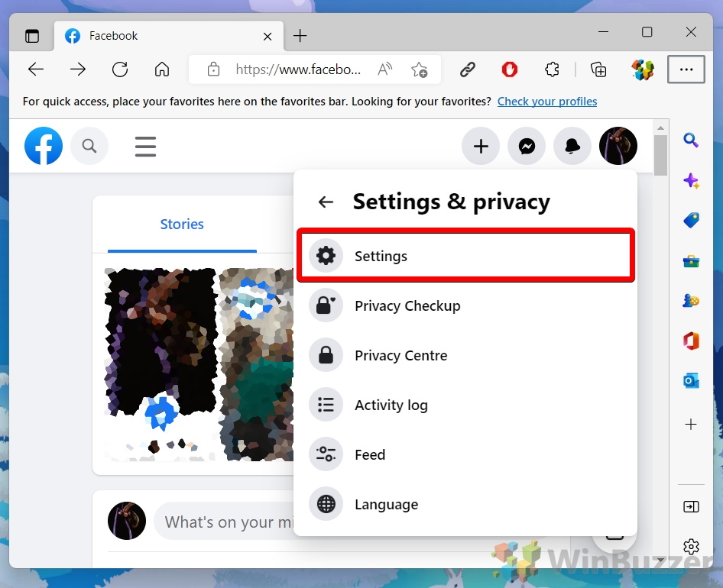Close the Facebook browser tab

coord(267,36)
